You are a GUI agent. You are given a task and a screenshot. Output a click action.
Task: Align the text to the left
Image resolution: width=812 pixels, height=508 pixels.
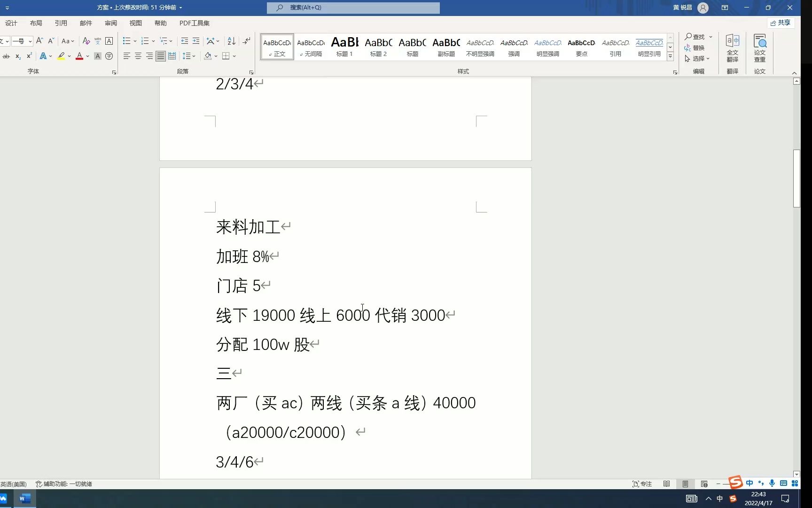tap(127, 56)
